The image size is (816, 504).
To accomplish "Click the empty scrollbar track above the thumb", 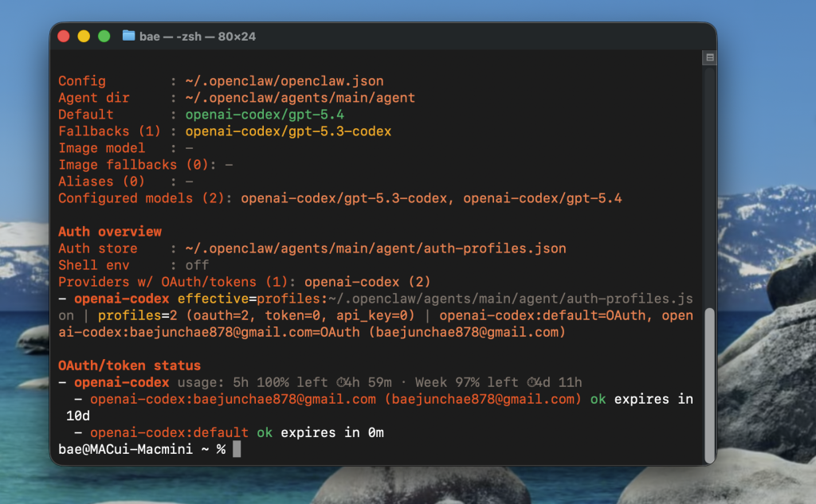I will tap(708, 183).
